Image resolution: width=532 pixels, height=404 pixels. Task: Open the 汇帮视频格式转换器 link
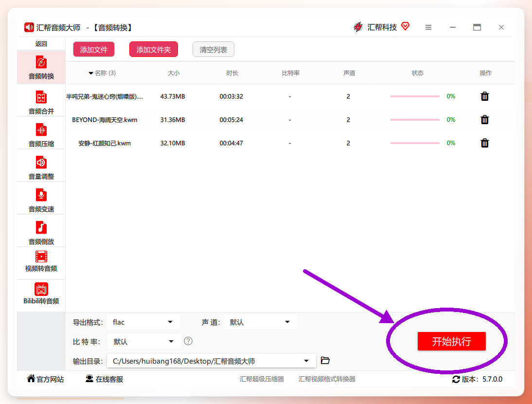(327, 379)
